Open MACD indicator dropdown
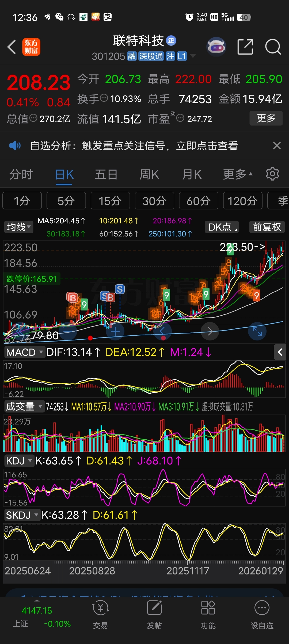 coord(24,352)
